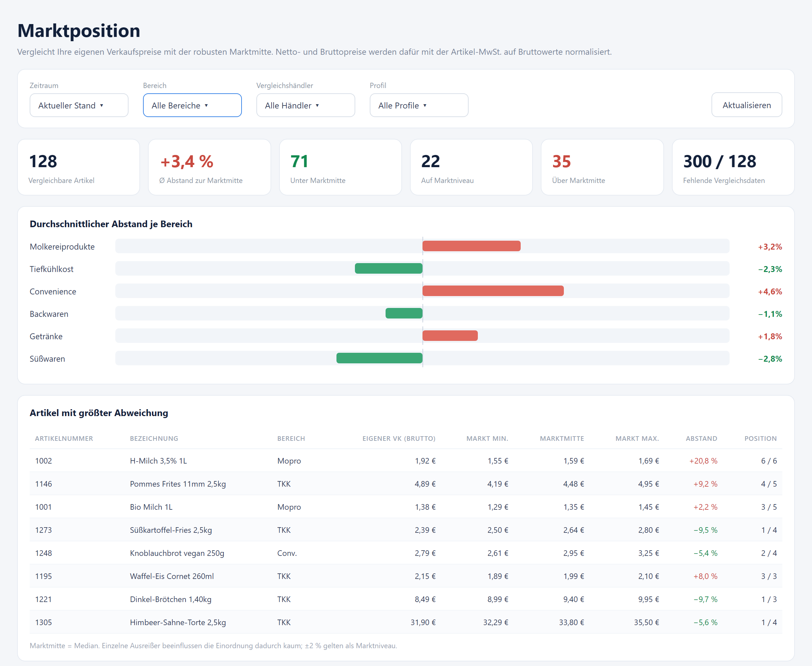
Task: Click the 'Marktposition' page heading
Action: [x=78, y=30]
